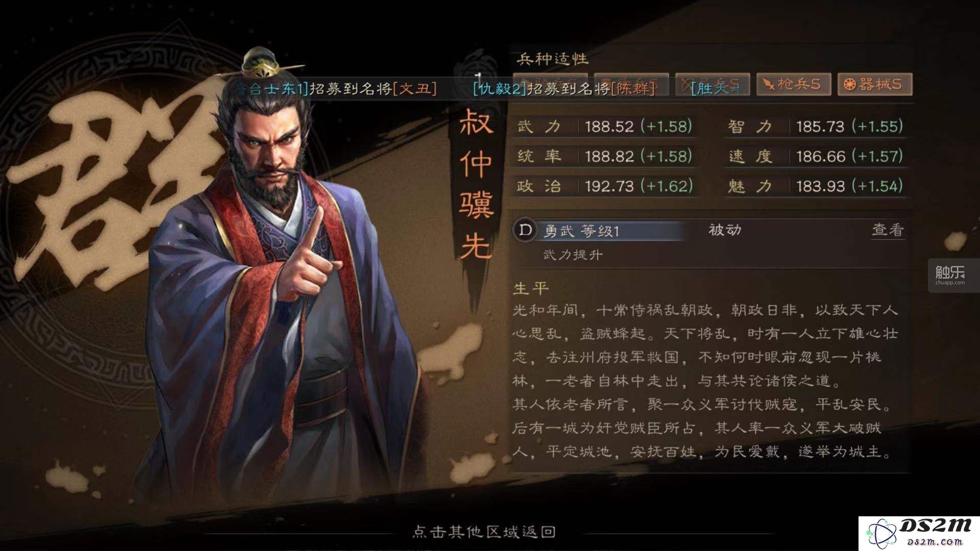Click the 智力 stat row
Image resolution: width=980 pixels, height=551 pixels.
pos(816,126)
